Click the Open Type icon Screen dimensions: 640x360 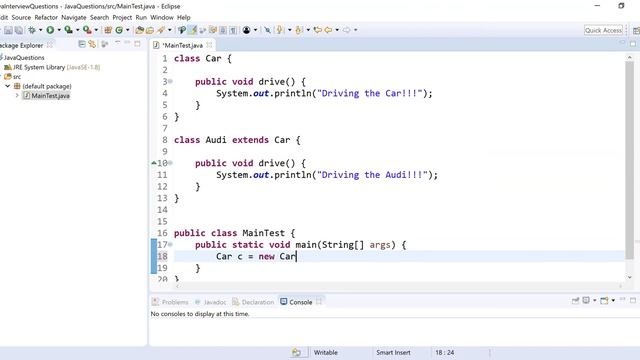pos(140,30)
